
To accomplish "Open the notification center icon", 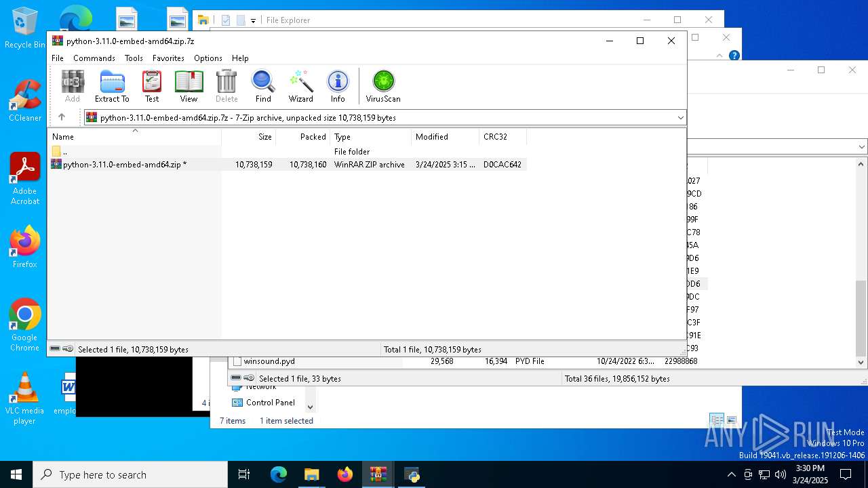I will (x=846, y=474).
